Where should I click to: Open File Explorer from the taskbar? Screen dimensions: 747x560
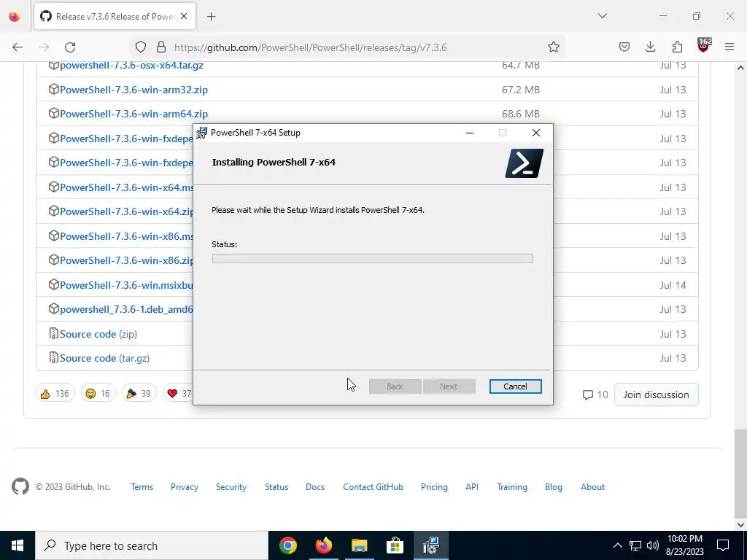(x=360, y=545)
